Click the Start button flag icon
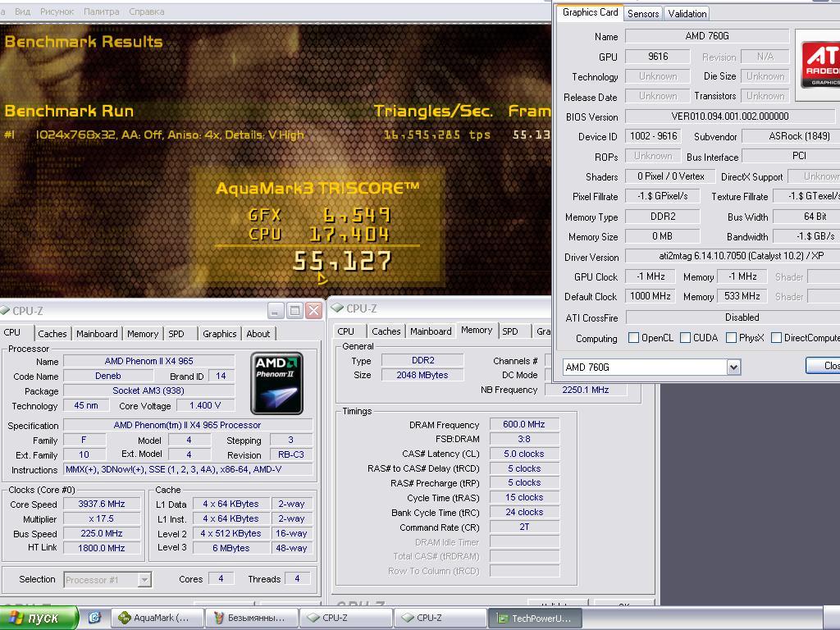This screenshot has height=630, width=840. point(16,618)
